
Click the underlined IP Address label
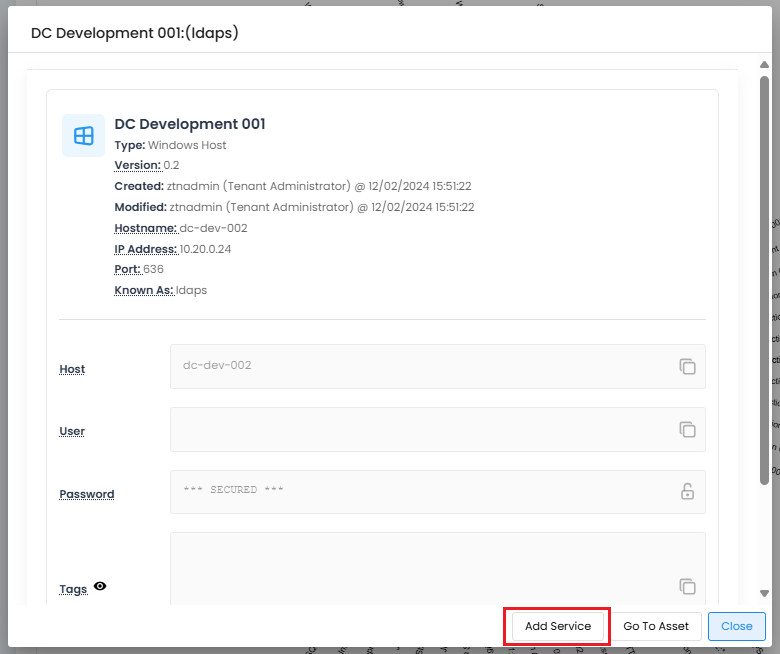[x=145, y=249]
